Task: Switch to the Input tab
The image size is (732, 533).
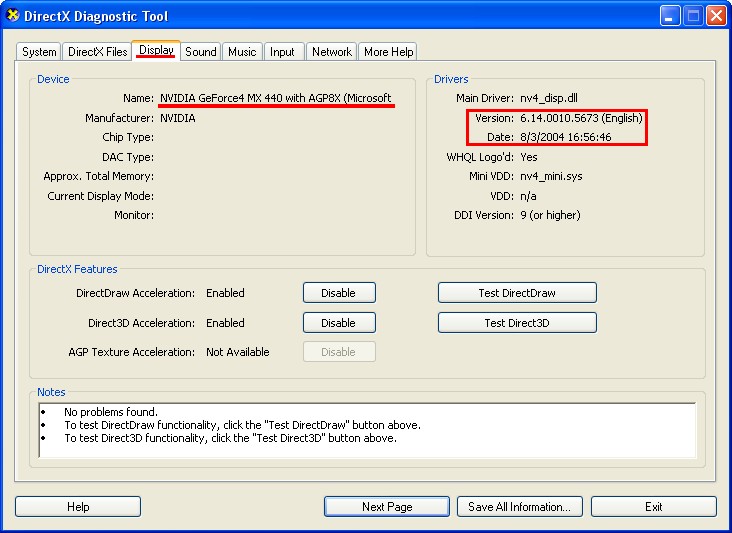Action: (x=282, y=52)
